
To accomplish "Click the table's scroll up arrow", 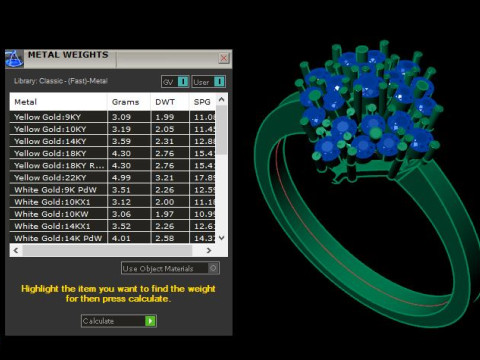I will tap(221, 100).
